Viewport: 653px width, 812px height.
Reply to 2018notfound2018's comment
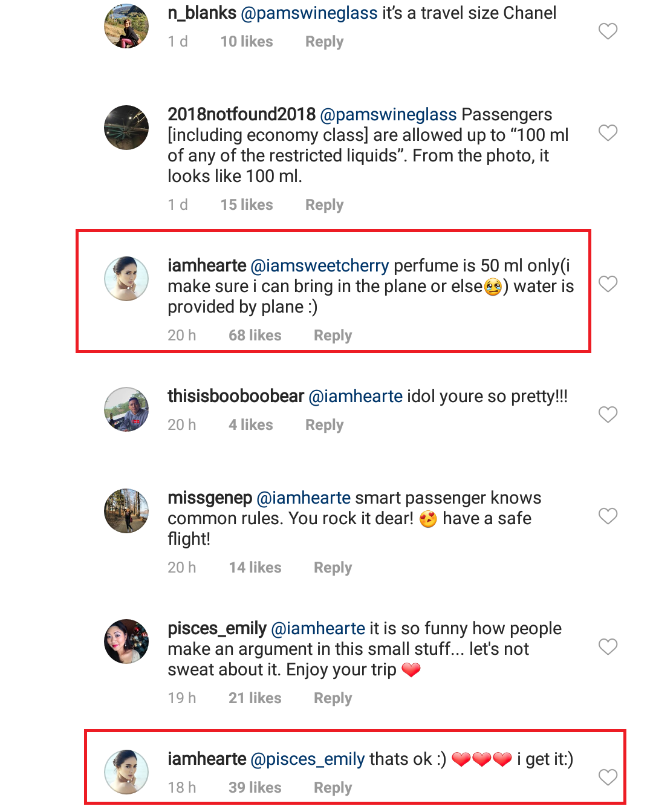pyautogui.click(x=324, y=205)
